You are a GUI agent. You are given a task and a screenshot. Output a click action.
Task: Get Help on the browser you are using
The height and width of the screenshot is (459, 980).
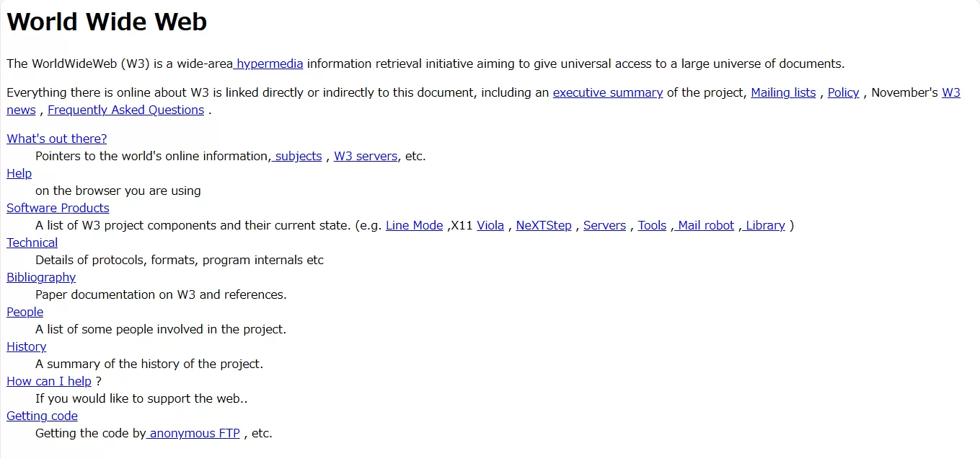(19, 173)
